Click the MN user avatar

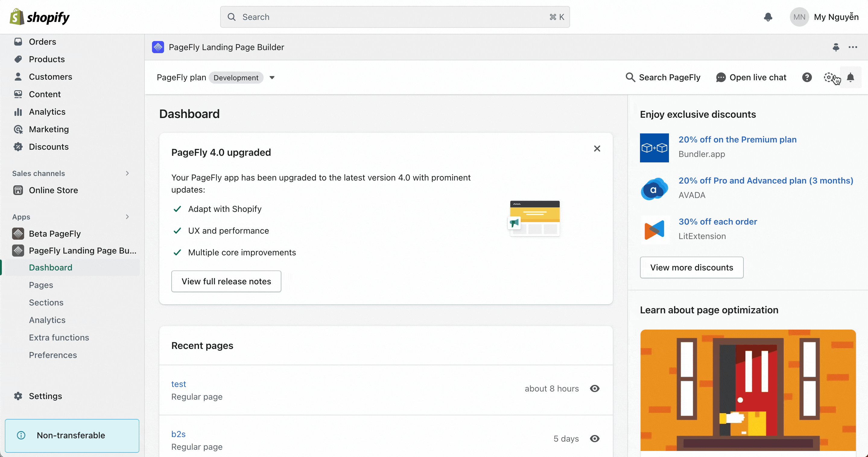tap(799, 17)
